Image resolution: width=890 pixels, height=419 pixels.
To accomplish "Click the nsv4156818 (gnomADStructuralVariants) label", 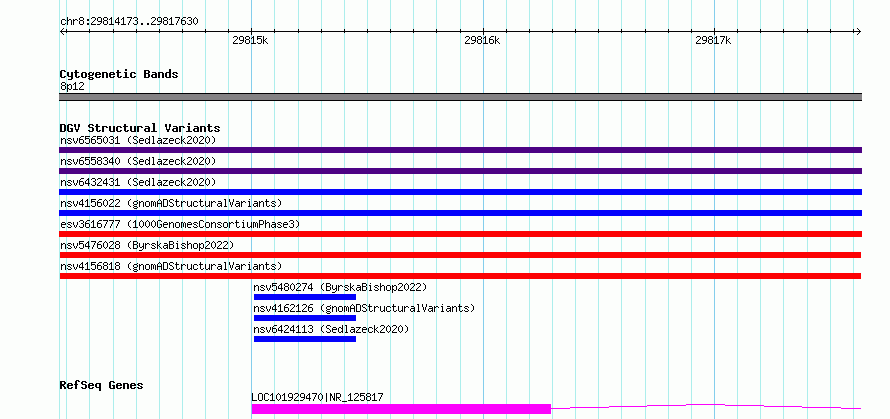I will pos(171,266).
